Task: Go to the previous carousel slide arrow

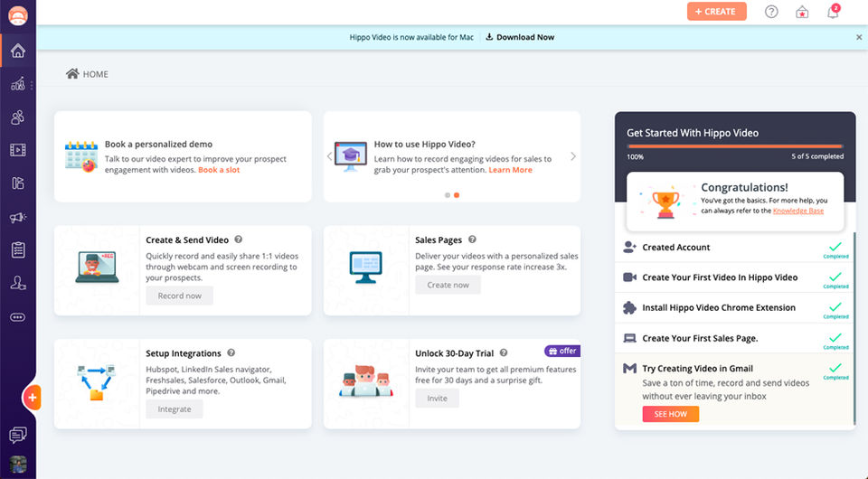Action: click(x=330, y=156)
